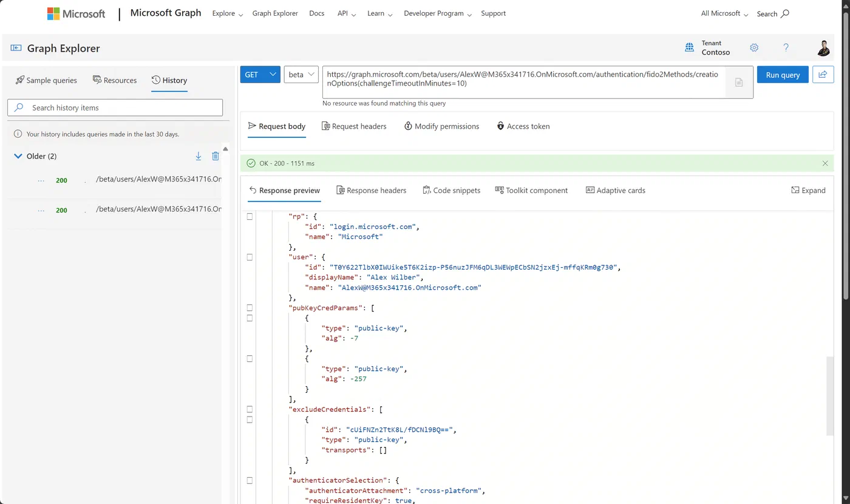Open help question mark icon
The height and width of the screenshot is (504, 850).
[786, 47]
